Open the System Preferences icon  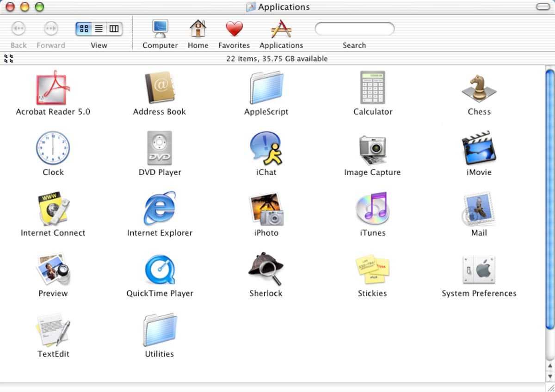coord(479,270)
